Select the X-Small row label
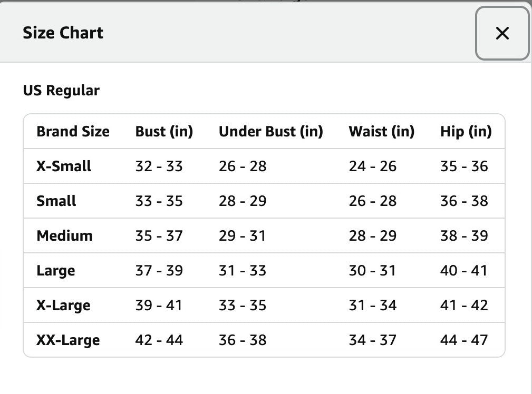The image size is (532, 394). pyautogui.click(x=64, y=166)
